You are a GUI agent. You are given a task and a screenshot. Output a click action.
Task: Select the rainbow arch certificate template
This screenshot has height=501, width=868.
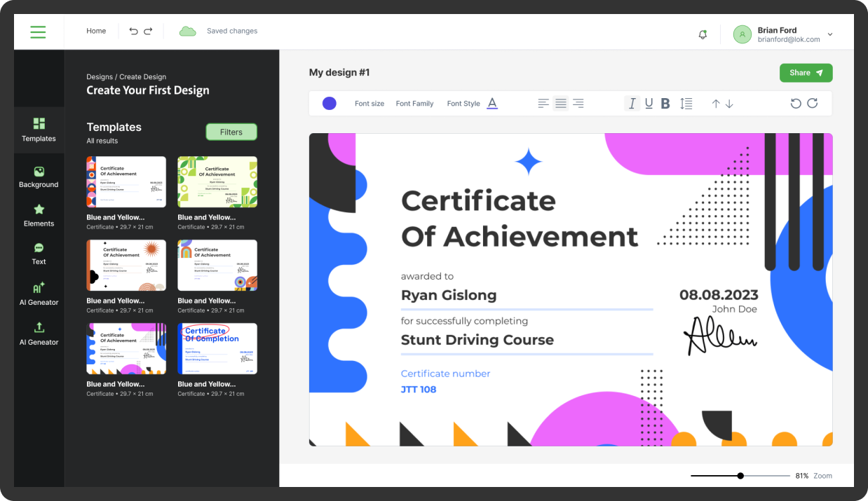[x=217, y=266]
